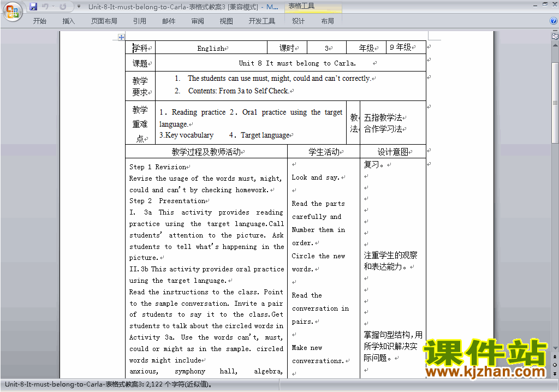Click the Next Page double-arrow button
559x392 pixels.
click(x=555, y=373)
